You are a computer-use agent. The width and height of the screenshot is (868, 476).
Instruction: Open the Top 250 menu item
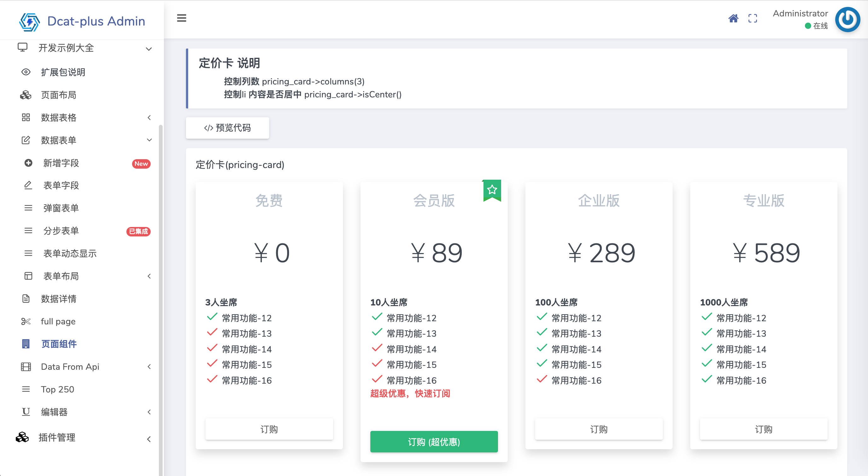57,389
